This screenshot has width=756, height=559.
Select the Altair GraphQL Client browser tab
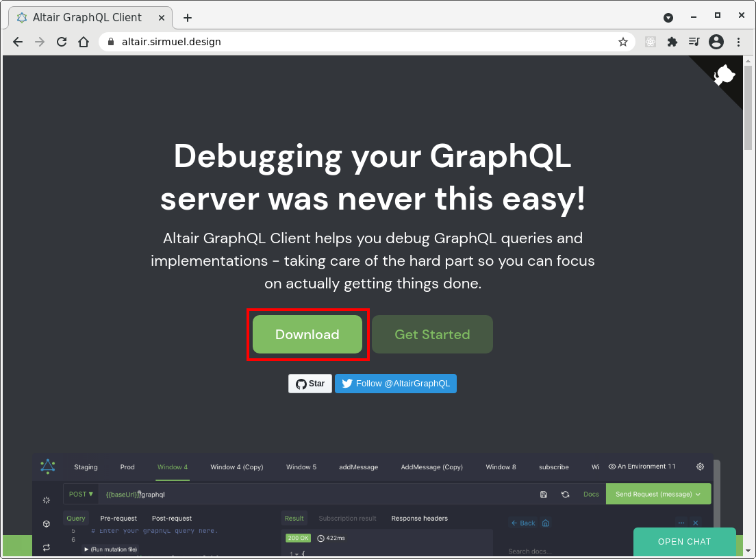pos(90,18)
